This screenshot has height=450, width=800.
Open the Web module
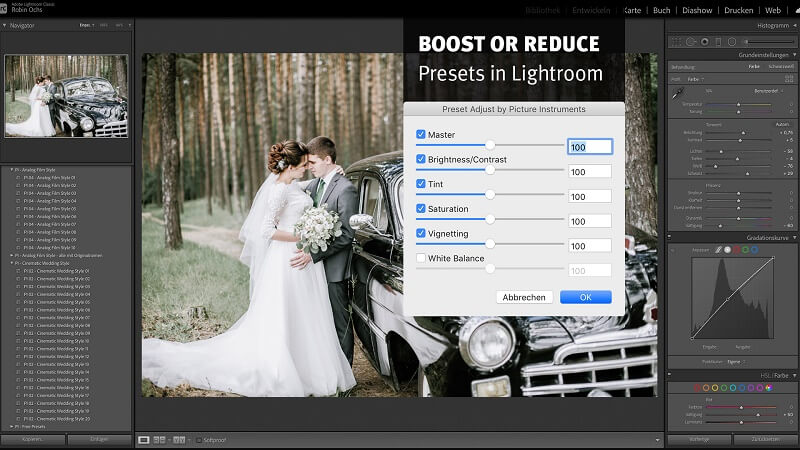pos(773,10)
